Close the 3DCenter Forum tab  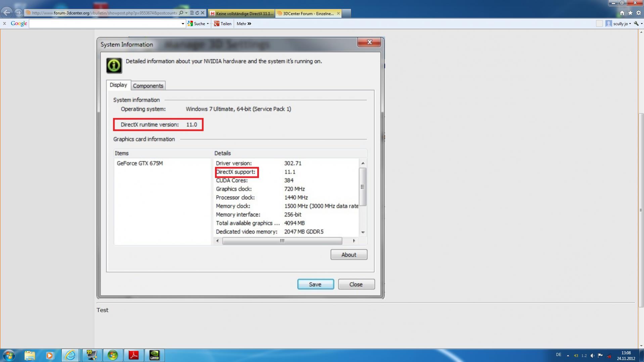pos(338,13)
